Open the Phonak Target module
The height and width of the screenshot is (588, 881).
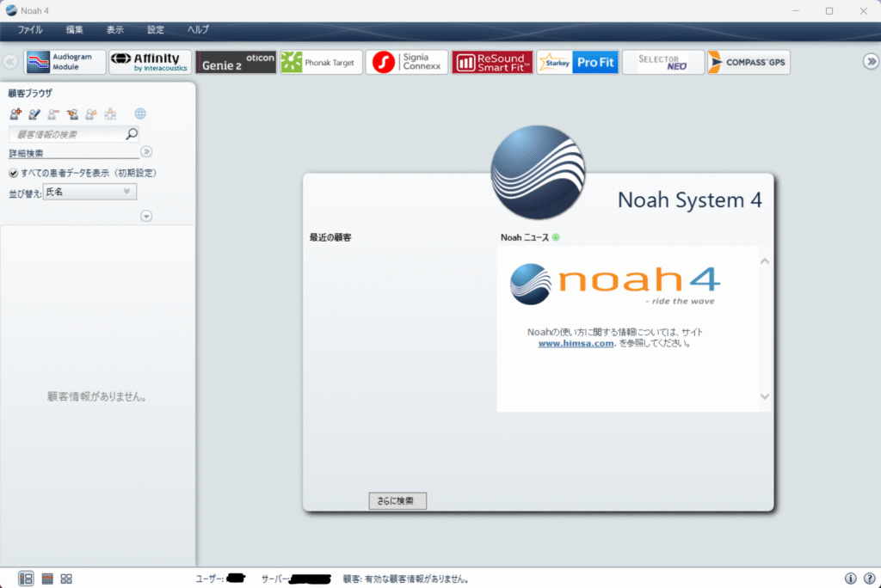tap(322, 62)
